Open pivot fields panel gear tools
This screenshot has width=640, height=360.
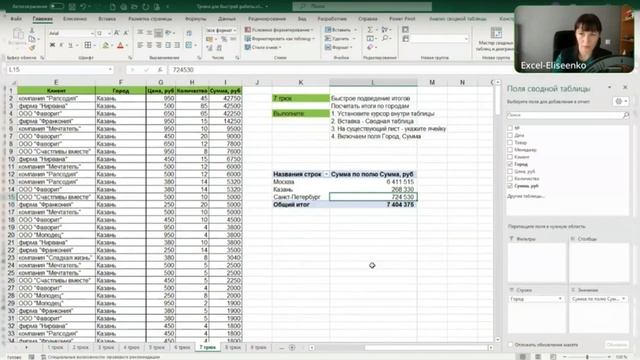[621, 101]
